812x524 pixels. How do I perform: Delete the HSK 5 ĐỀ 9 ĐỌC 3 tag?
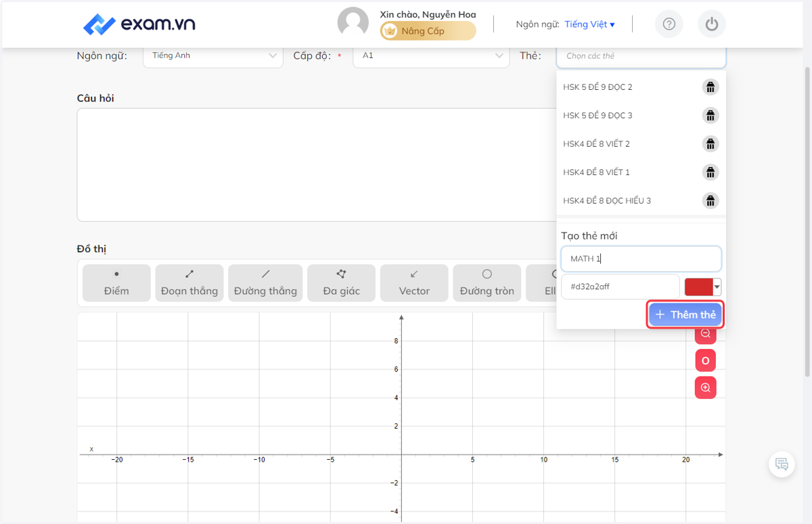(x=710, y=116)
